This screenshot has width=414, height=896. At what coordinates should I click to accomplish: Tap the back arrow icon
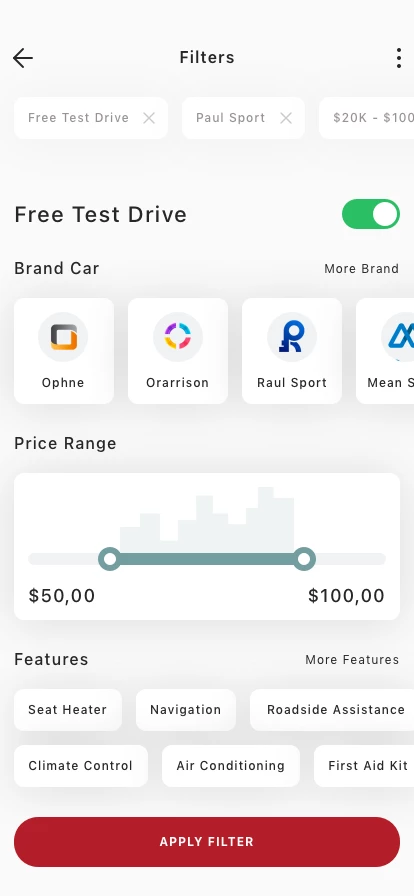tap(23, 58)
